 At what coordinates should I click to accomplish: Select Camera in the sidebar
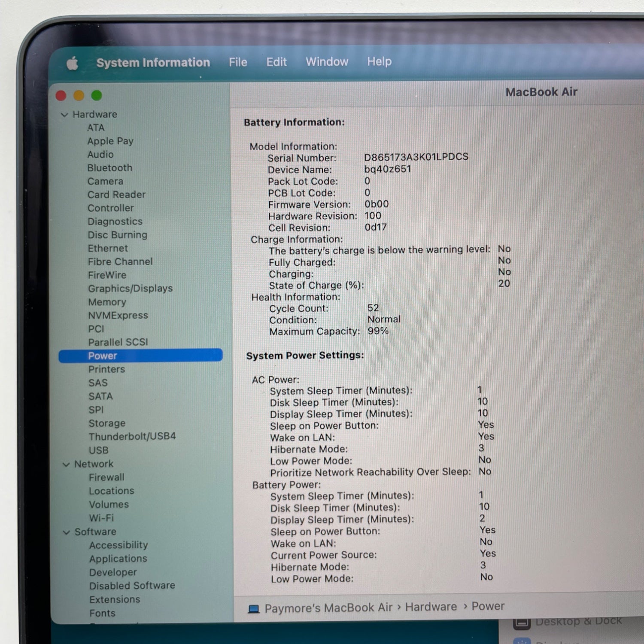(105, 181)
